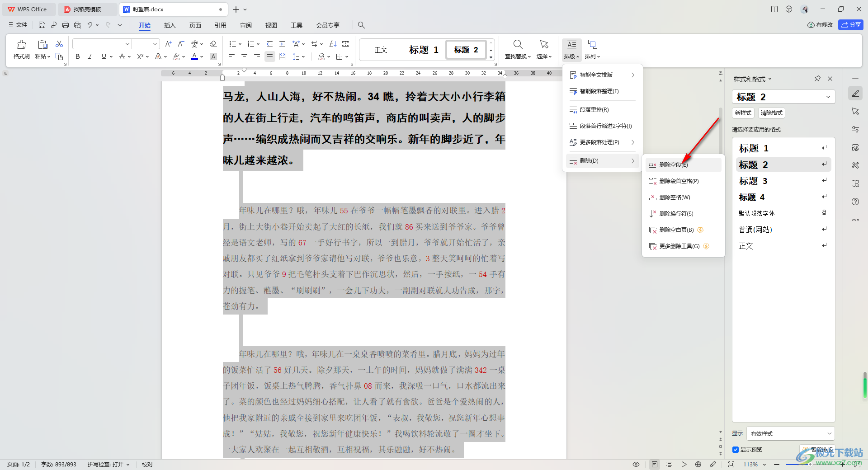Click the web layout globe icon
The width and height of the screenshot is (868, 470).
tap(698, 465)
